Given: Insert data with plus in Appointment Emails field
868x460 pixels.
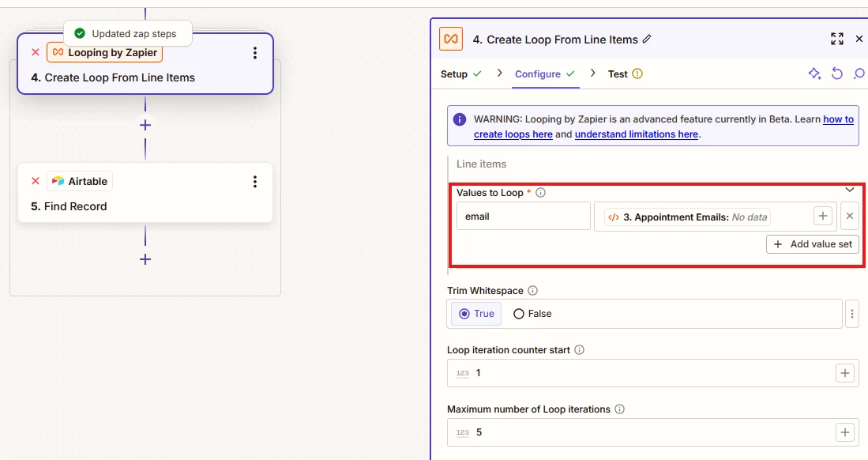Looking at the screenshot, I should [823, 216].
